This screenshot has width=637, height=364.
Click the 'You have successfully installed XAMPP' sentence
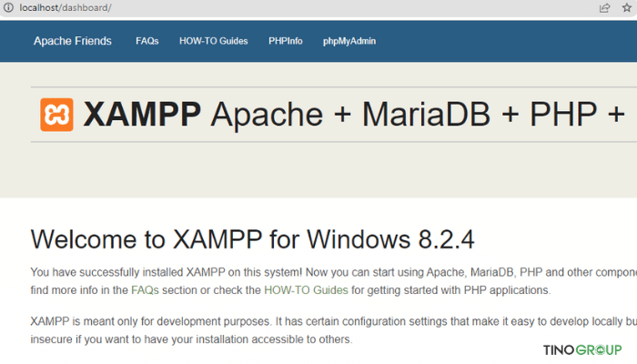click(167, 272)
